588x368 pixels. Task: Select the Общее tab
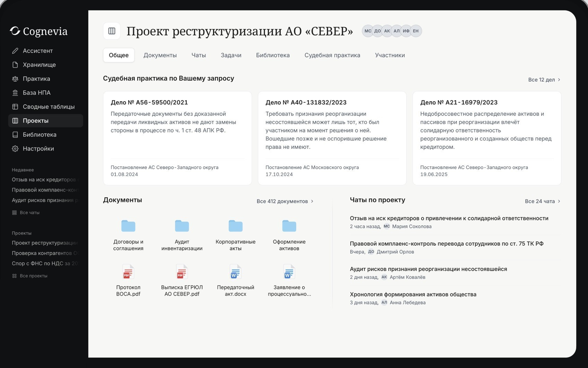point(119,55)
